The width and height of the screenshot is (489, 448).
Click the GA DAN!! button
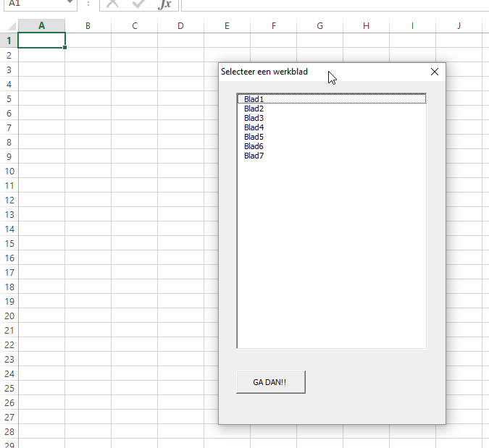pos(271,382)
